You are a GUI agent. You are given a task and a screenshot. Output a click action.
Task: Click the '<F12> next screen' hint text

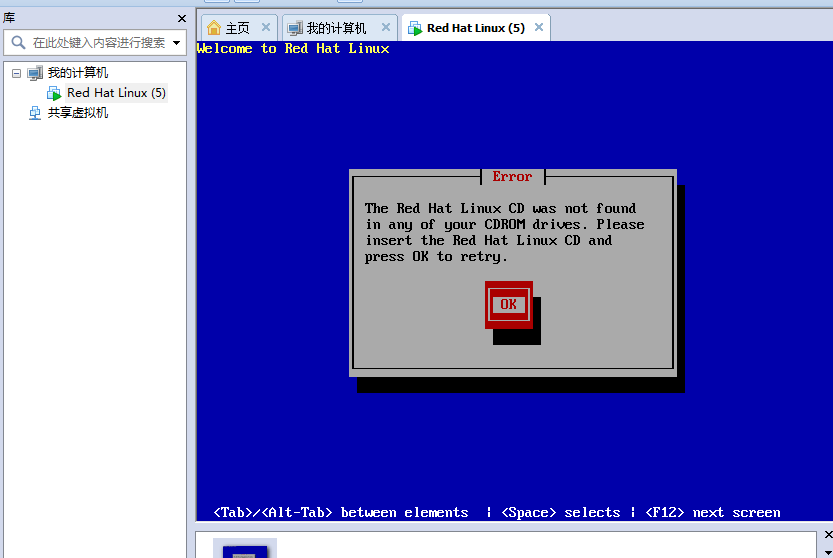tap(713, 512)
